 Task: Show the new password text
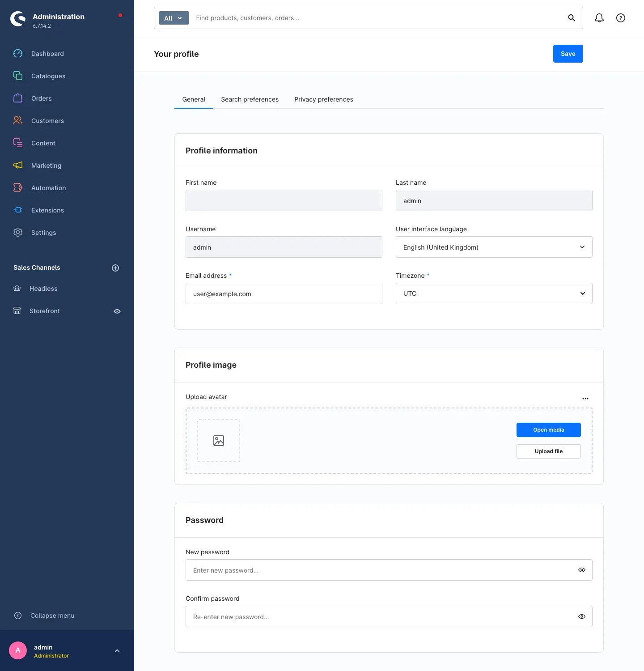click(582, 570)
